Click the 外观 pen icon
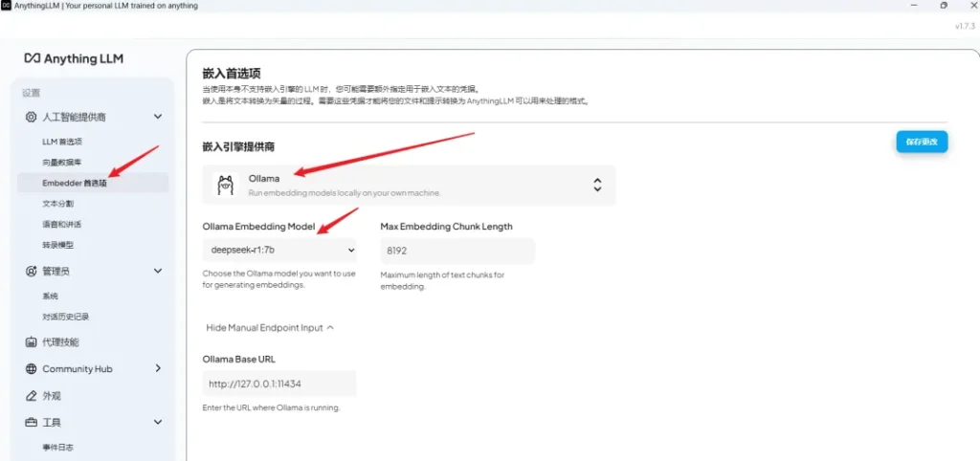 pos(31,395)
